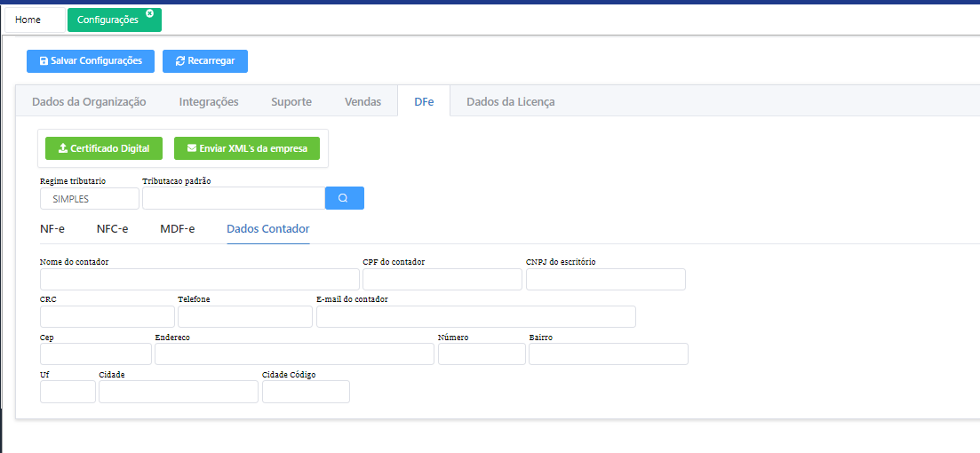980x453 pixels.
Task: Show the Dados da Licença tab
Action: point(510,101)
